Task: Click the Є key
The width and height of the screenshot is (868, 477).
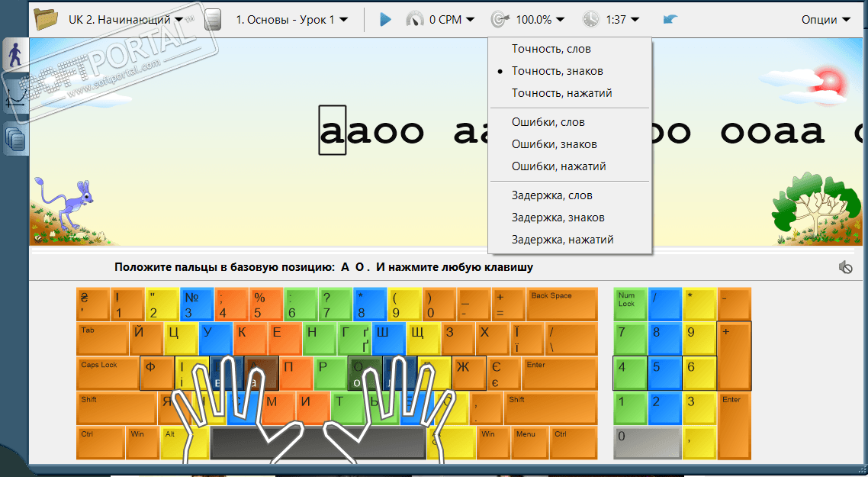Action: coord(503,373)
